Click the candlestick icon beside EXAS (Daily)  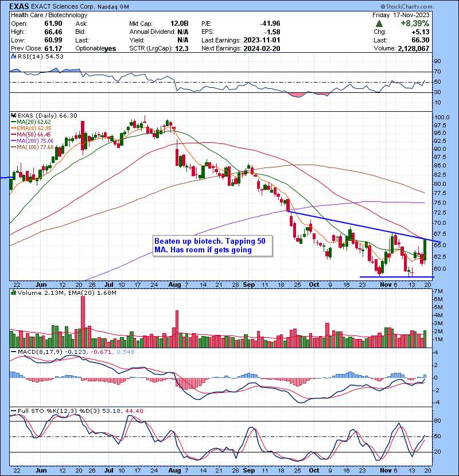tap(13, 115)
